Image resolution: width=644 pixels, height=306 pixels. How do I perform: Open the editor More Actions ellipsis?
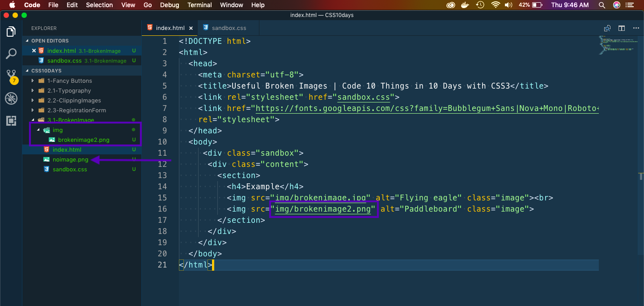point(636,28)
